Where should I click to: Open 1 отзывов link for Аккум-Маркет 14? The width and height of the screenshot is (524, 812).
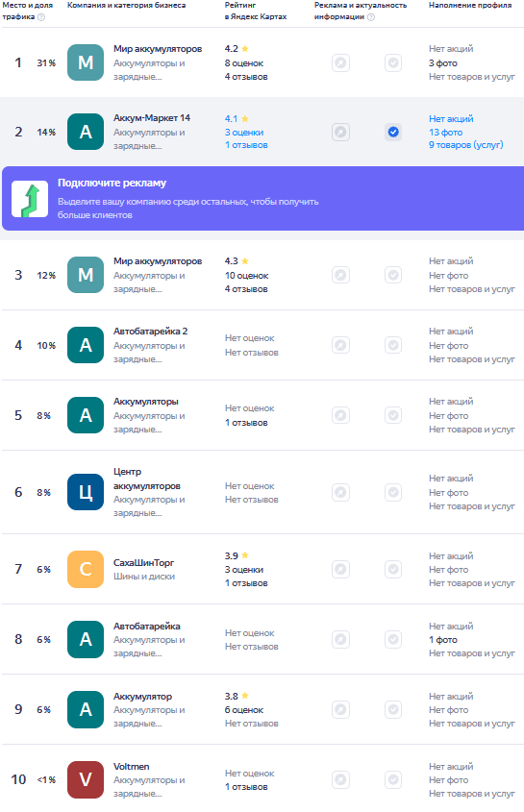coord(246,145)
